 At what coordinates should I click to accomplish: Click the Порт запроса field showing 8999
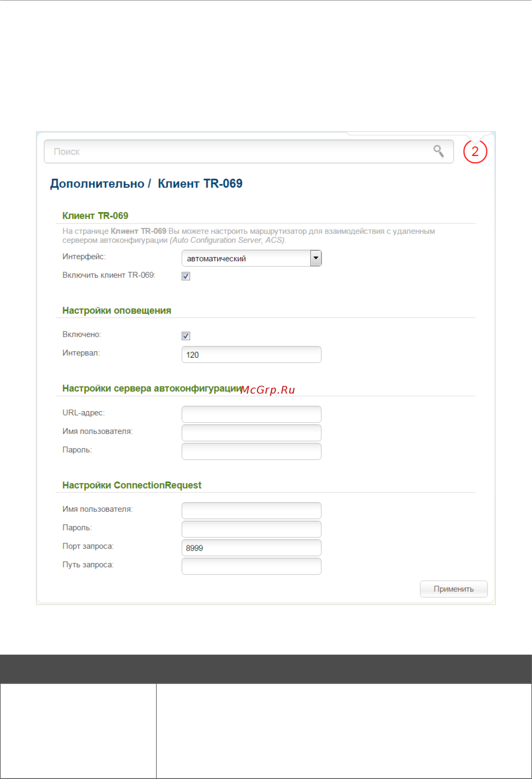[x=251, y=548]
